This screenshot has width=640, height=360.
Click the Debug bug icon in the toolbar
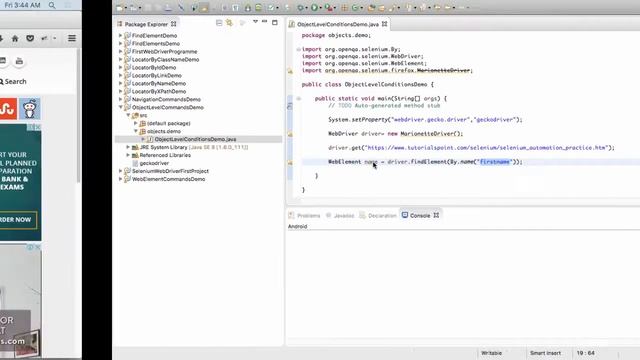click(x=300, y=7)
